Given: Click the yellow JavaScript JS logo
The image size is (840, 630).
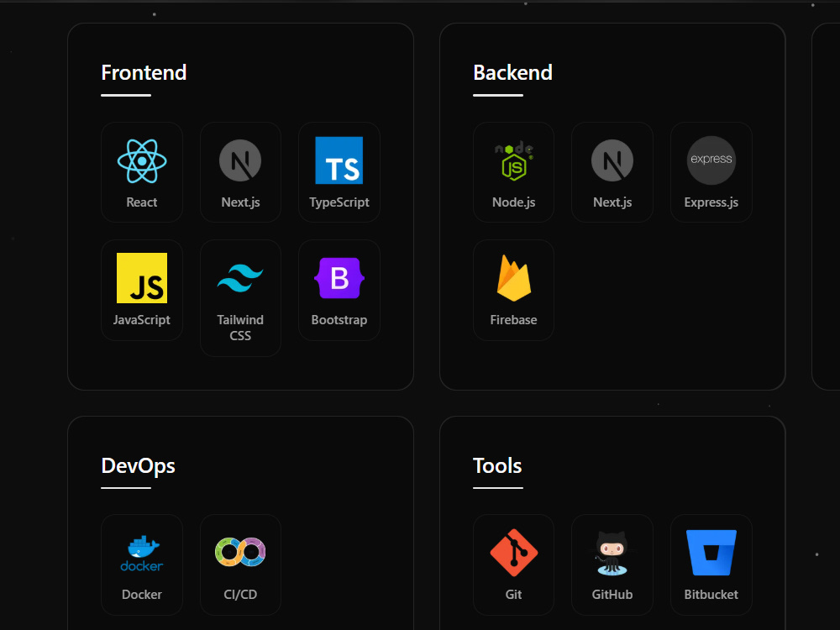Looking at the screenshot, I should pyautogui.click(x=142, y=278).
